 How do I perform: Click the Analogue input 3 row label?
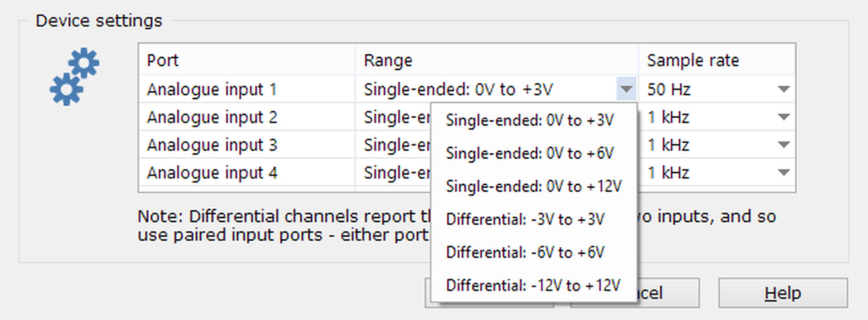(212, 145)
